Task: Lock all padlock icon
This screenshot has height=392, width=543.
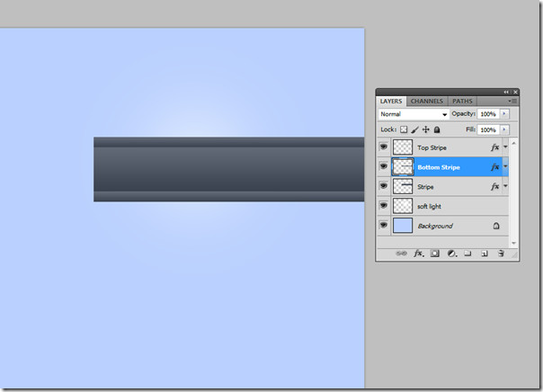Action: pos(437,129)
